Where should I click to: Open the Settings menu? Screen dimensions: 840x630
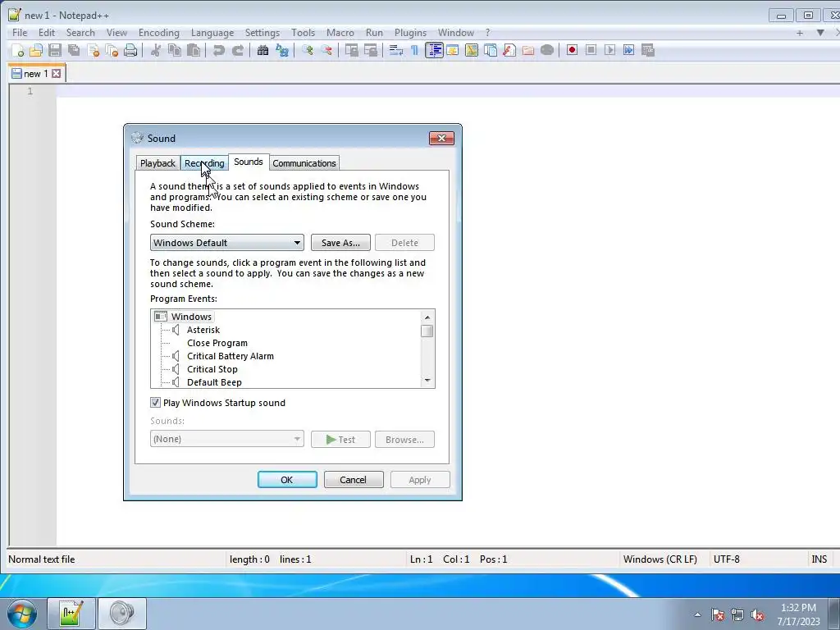(262, 33)
